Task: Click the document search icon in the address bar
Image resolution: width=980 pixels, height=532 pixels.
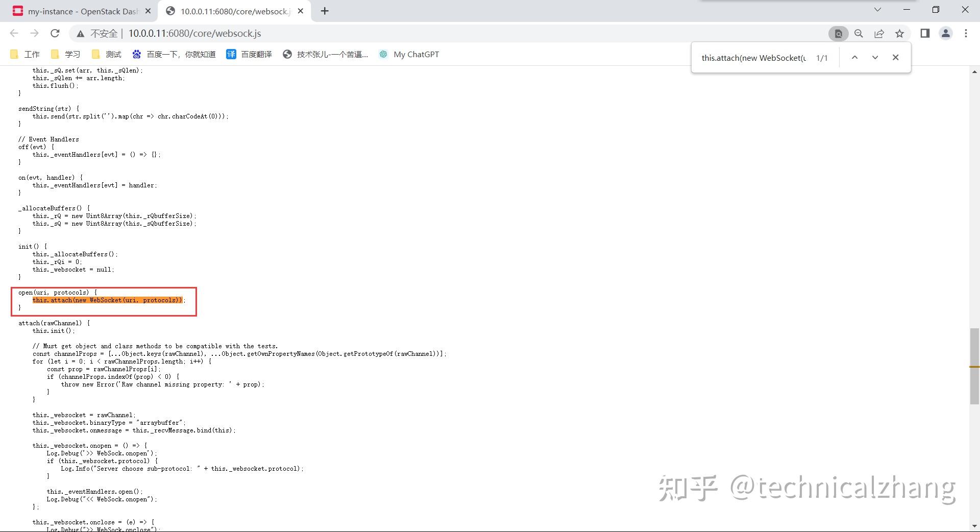Action: pos(838,33)
